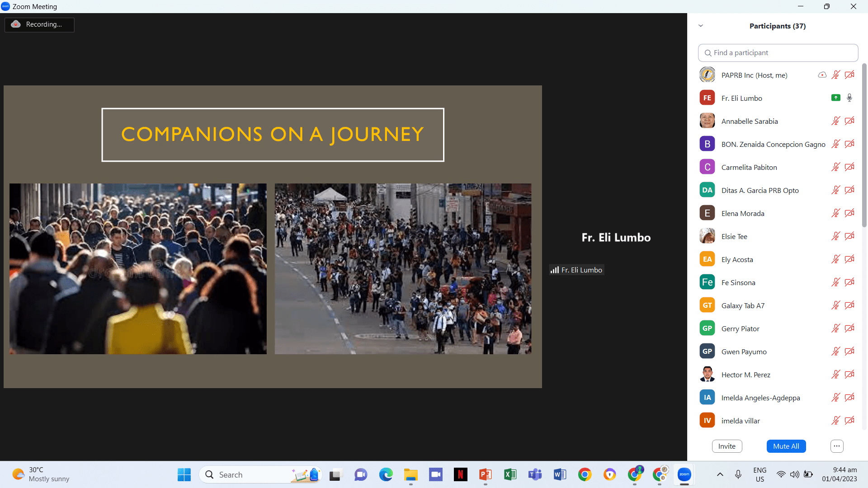Unmute Elena Morada's microphone
The width and height of the screenshot is (868, 488).
tap(835, 213)
